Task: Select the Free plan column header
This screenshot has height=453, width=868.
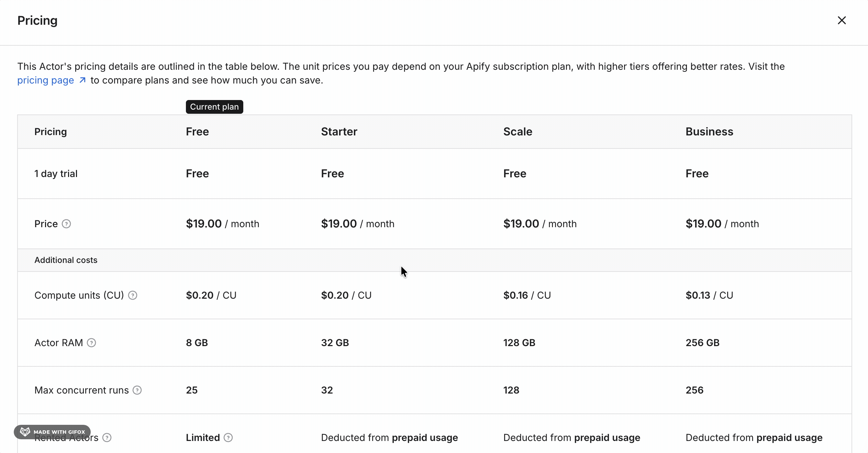Action: click(197, 132)
